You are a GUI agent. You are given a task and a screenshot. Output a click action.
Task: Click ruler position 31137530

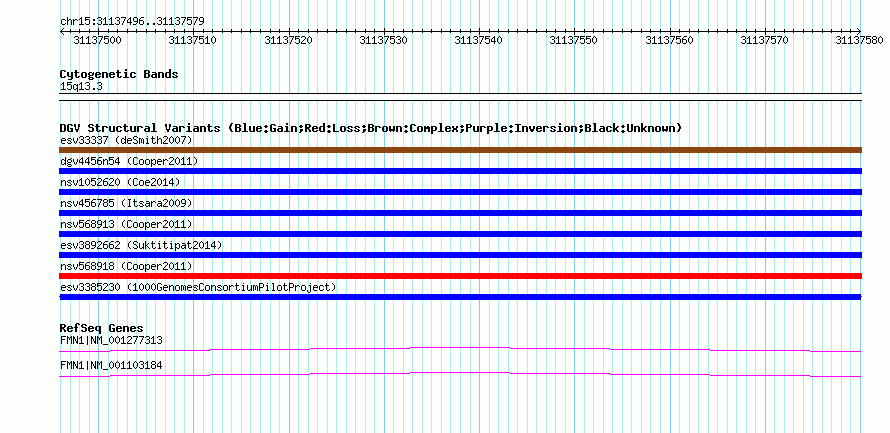click(384, 41)
